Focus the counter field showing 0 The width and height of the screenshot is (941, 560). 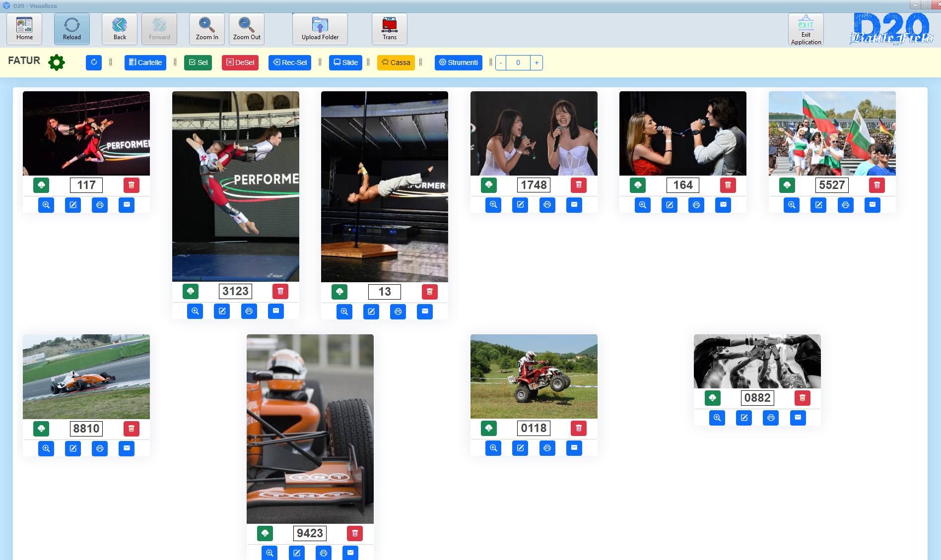pyautogui.click(x=518, y=62)
